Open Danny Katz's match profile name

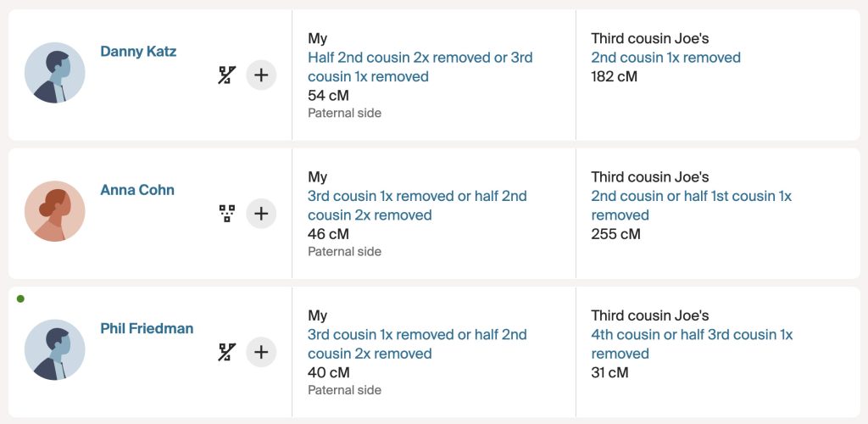[x=138, y=52]
